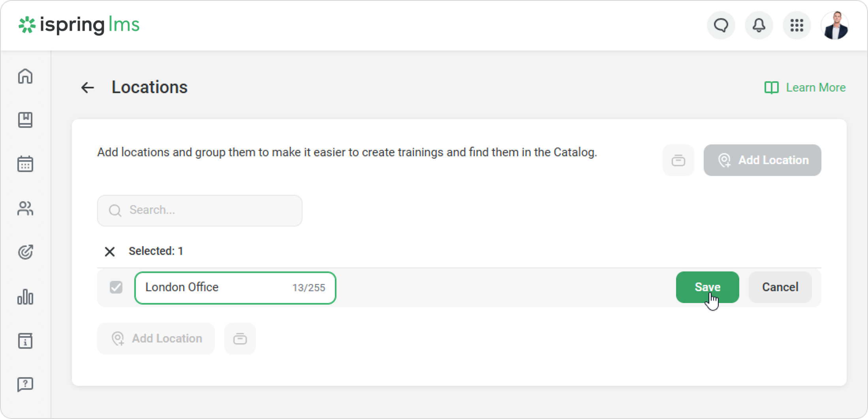Open the info panel icon in sidebar
868x419 pixels.
25,341
